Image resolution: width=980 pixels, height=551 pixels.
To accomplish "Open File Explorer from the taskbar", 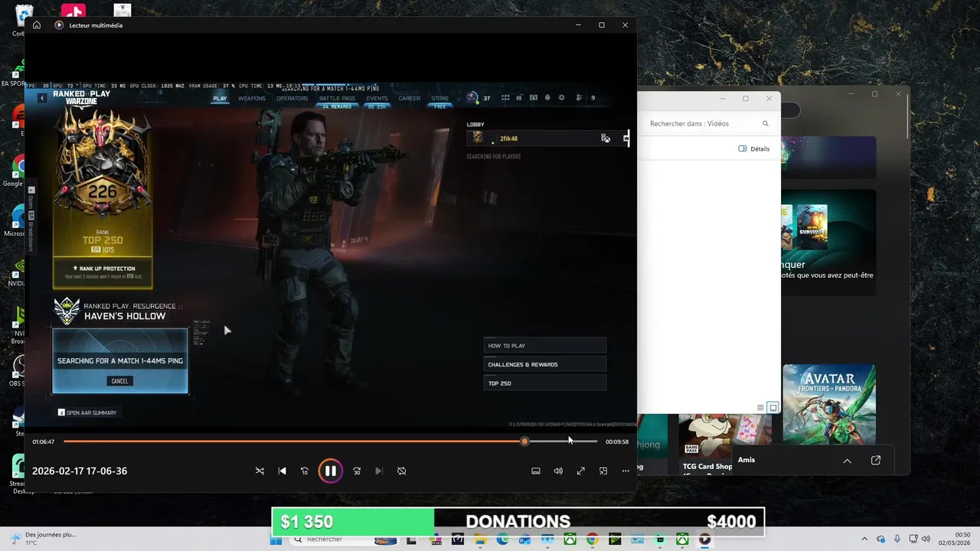I will coord(480,540).
